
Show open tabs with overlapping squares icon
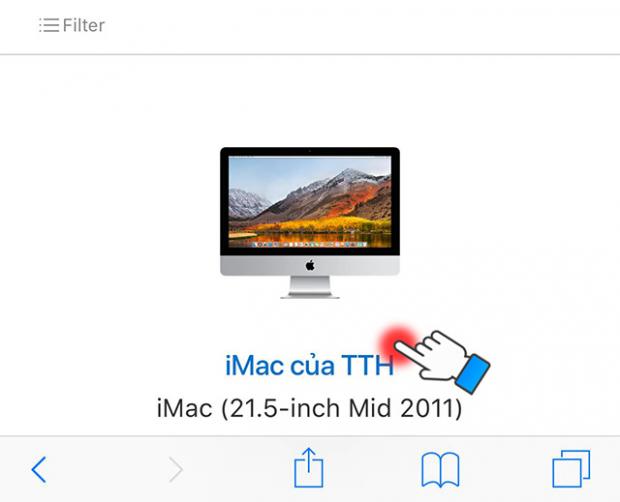coord(571,469)
